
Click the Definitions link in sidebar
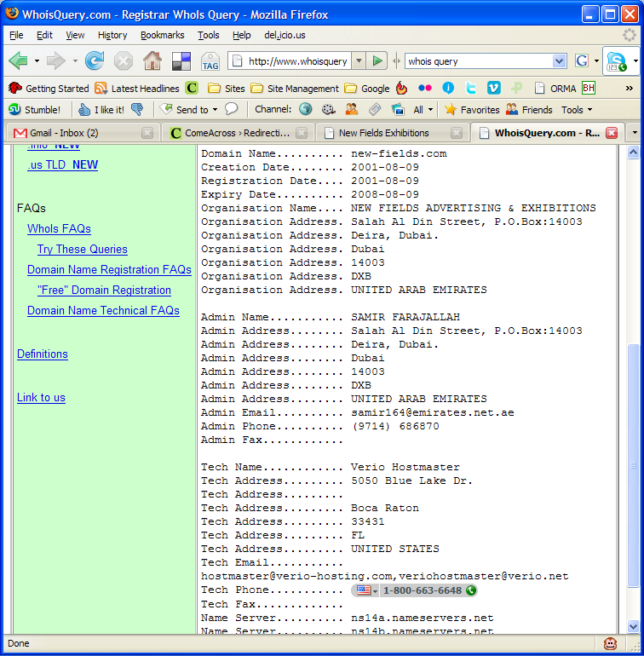click(43, 354)
